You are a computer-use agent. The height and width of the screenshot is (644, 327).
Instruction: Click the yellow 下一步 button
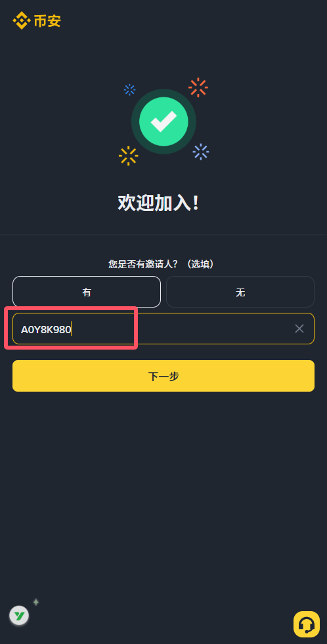click(x=163, y=376)
